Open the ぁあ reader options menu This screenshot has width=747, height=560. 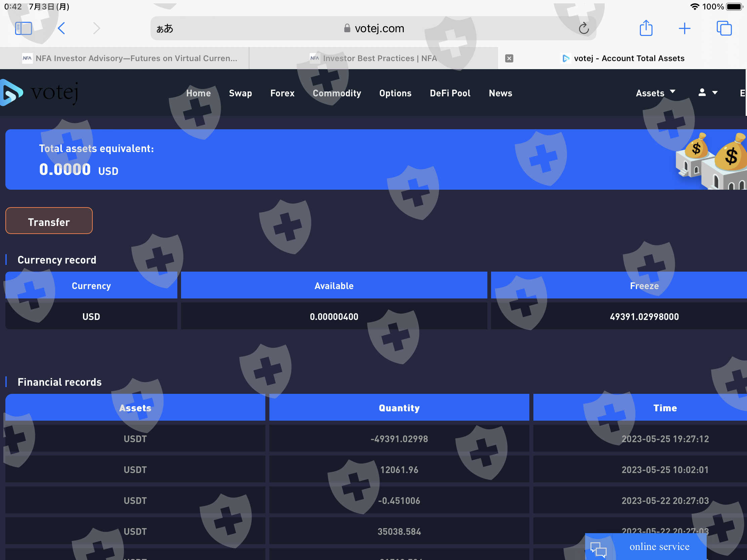[165, 29]
